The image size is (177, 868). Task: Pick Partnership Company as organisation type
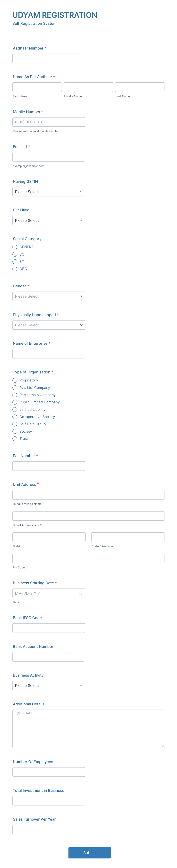(15, 395)
